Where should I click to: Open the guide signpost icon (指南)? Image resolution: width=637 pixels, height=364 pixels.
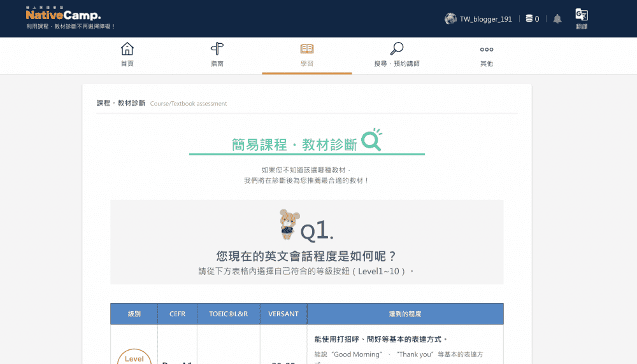pos(217,49)
